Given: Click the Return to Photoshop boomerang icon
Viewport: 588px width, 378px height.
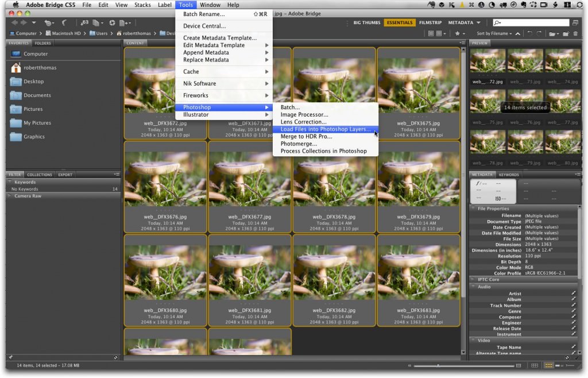Looking at the screenshot, I should (x=64, y=23).
